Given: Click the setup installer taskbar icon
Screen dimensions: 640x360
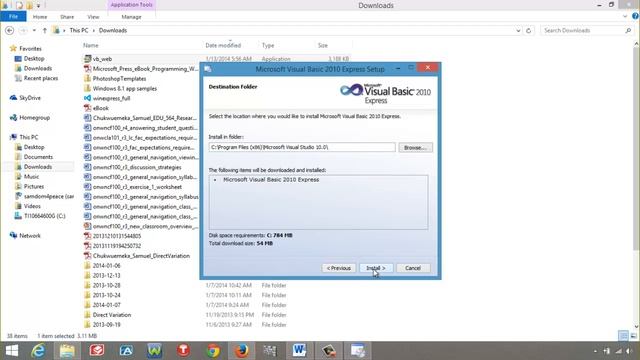Looking at the screenshot, I should 358,351.
